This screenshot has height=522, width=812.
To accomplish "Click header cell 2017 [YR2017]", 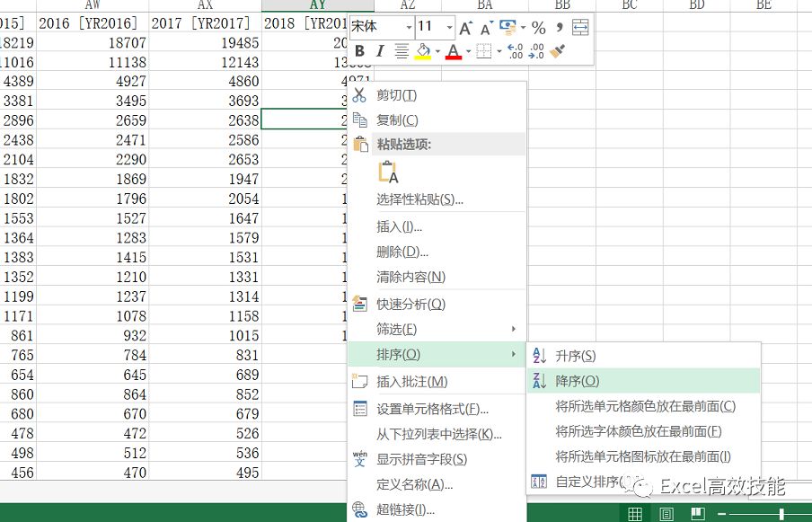I will click(205, 23).
